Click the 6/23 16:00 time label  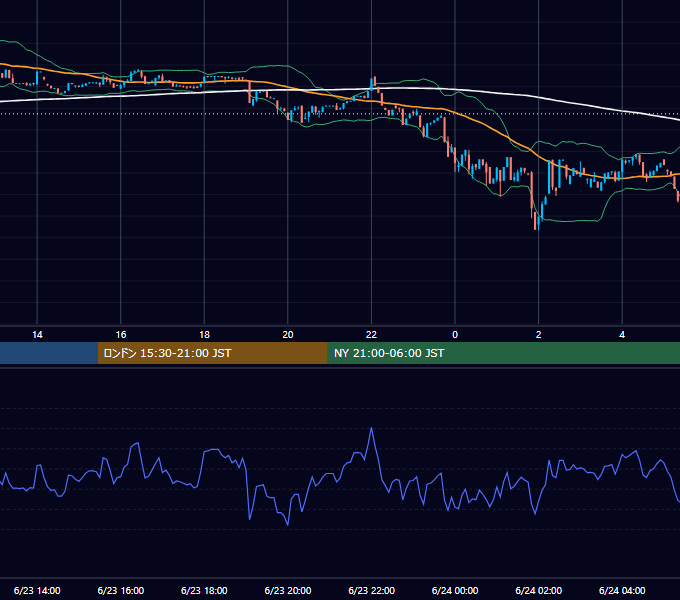tap(121, 590)
